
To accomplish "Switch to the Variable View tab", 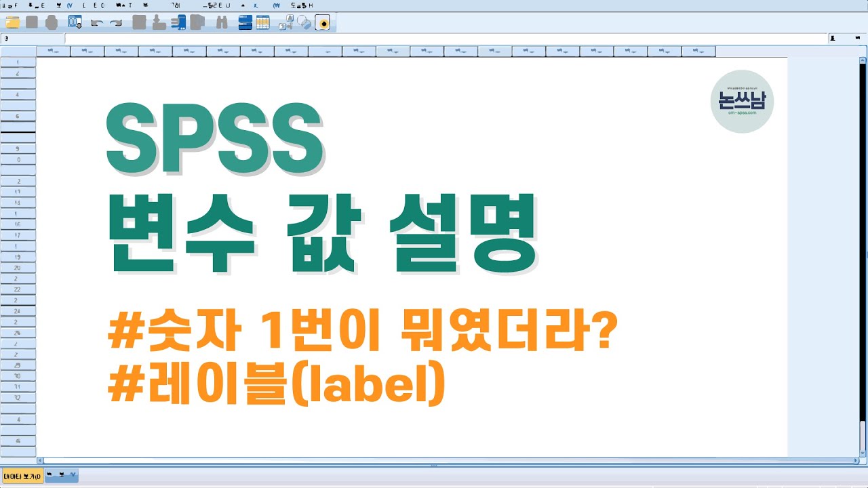I will (62, 475).
